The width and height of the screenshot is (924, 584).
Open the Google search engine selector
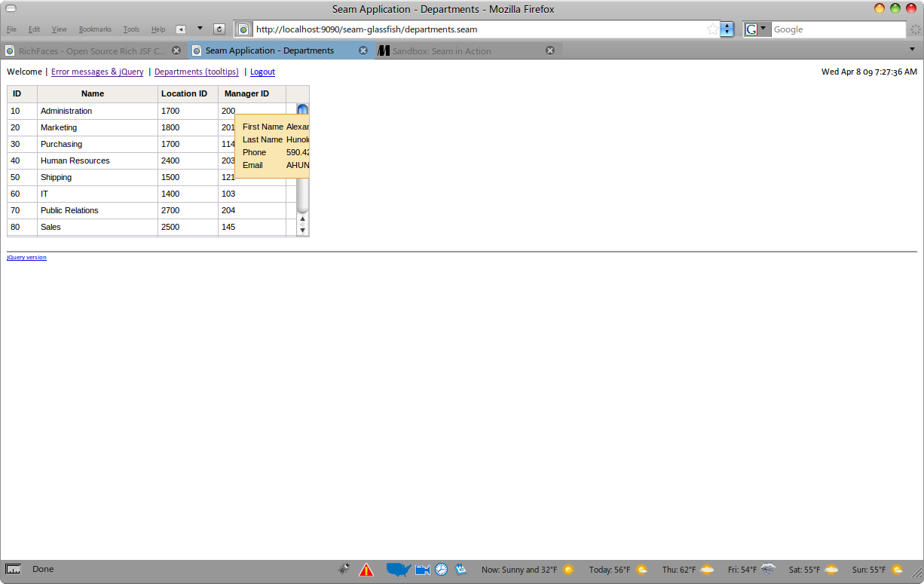coord(757,29)
